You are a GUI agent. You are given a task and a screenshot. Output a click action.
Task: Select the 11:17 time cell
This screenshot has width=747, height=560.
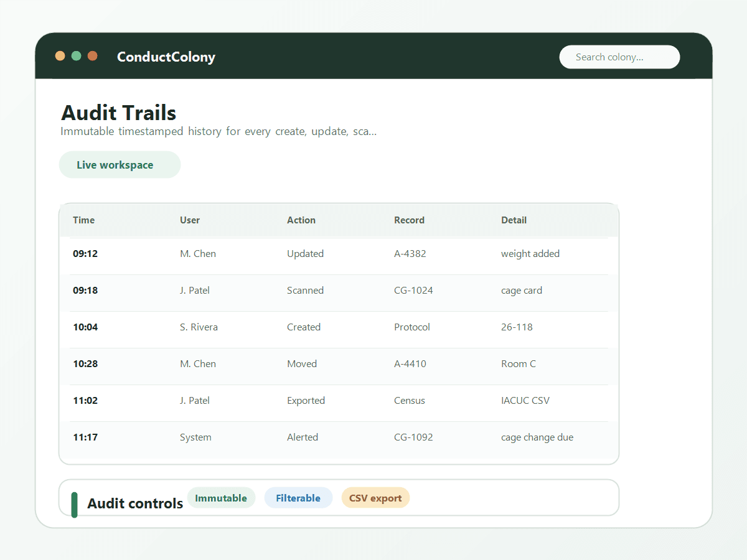tap(85, 437)
